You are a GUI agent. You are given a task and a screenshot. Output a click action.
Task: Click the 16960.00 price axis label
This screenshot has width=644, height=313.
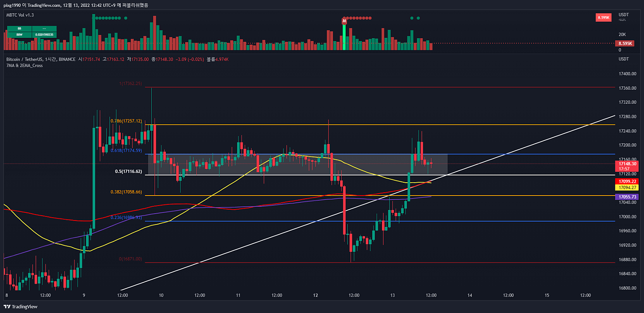click(x=627, y=231)
